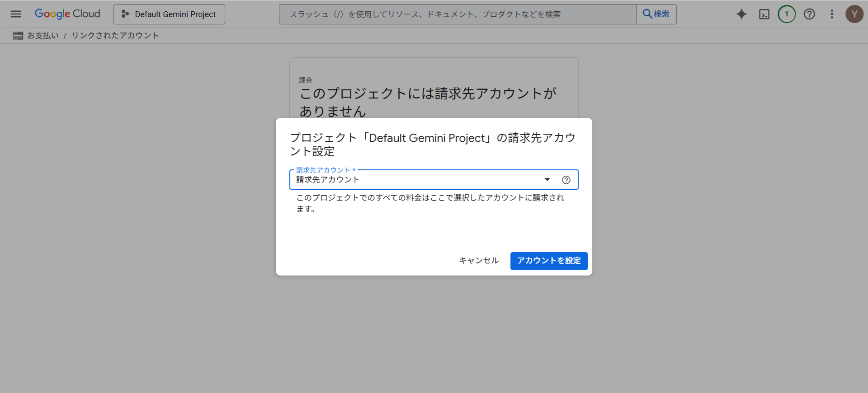
Task: Activate the Cloud Shell terminal icon
Action: [764, 14]
